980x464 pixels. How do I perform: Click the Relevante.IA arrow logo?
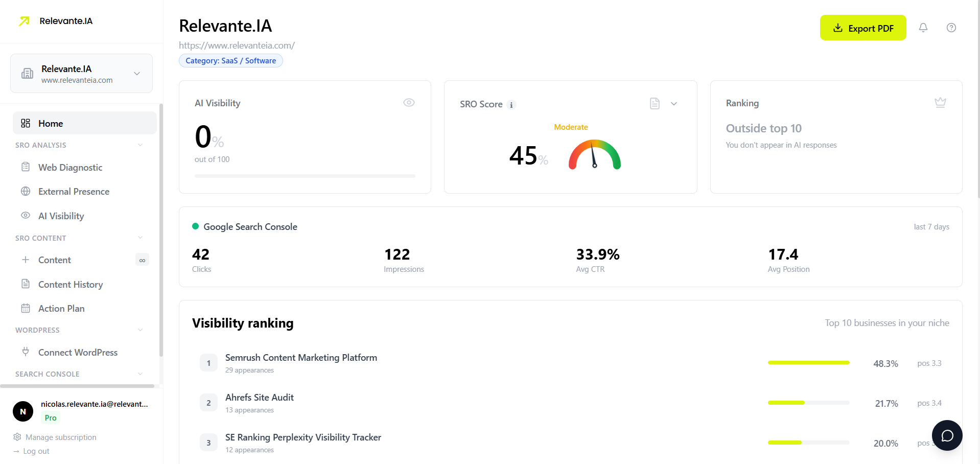tap(24, 21)
